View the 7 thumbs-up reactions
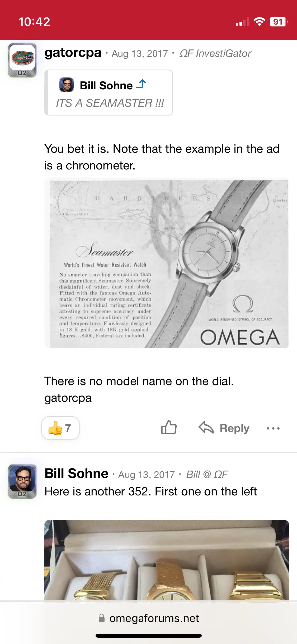The height and width of the screenshot is (644, 297). pyautogui.click(x=60, y=428)
